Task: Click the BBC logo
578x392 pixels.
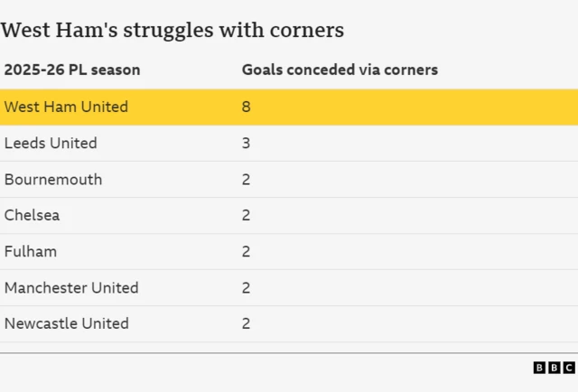Action: [x=554, y=368]
